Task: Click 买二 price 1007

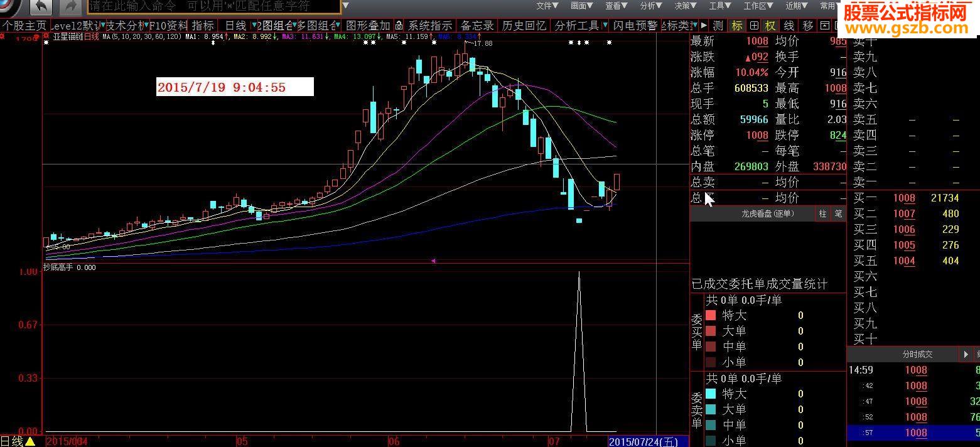Action: pyautogui.click(x=904, y=213)
